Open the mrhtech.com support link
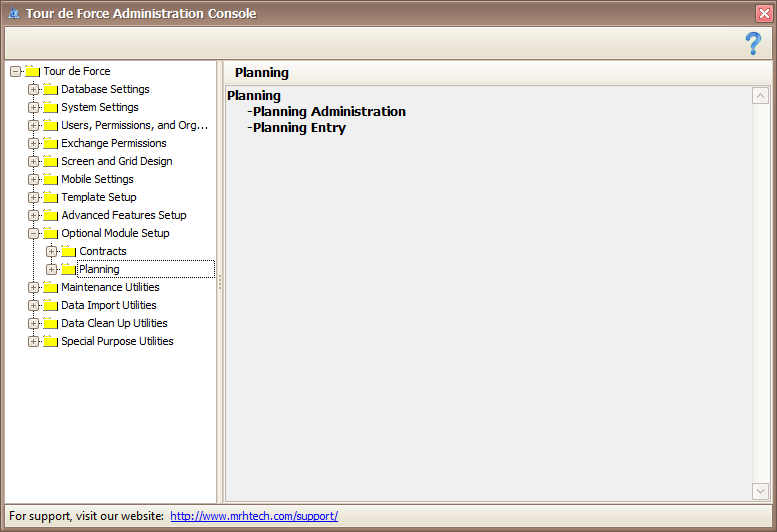 pyautogui.click(x=254, y=516)
